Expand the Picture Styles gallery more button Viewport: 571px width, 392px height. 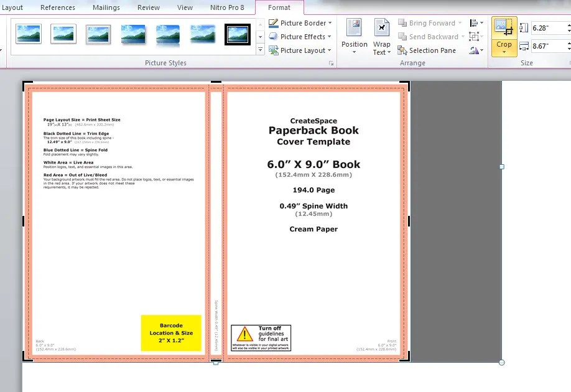pyautogui.click(x=260, y=50)
